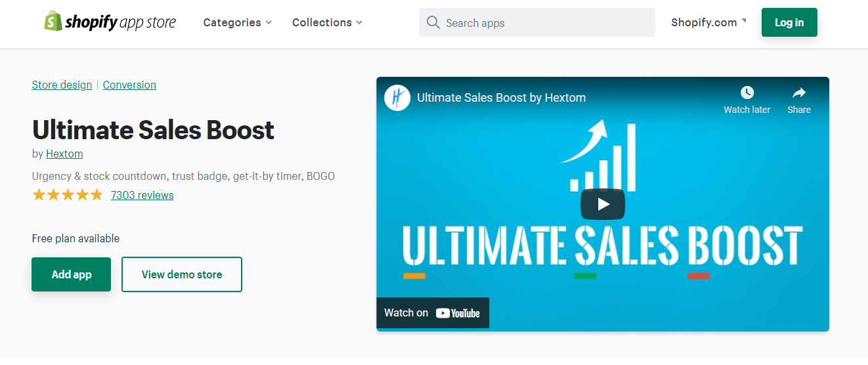Play the Ultimate Sales Boost video
868x365 pixels.
[x=603, y=204]
